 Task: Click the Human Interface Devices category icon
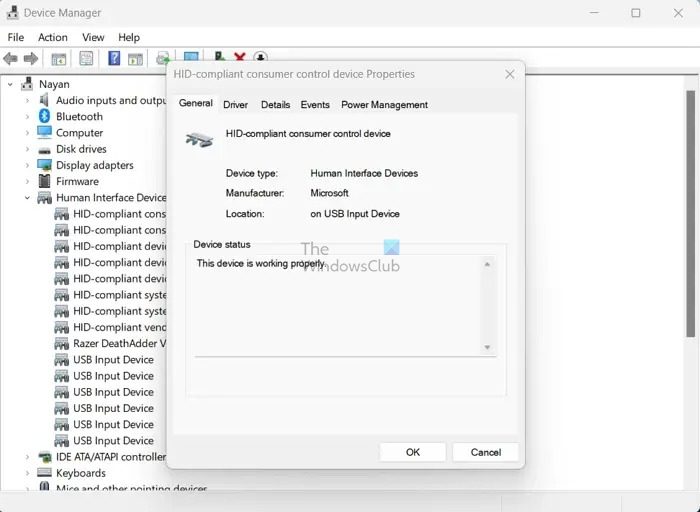pos(44,197)
